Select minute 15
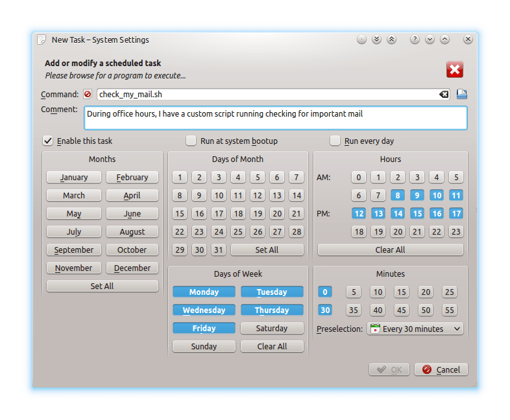 pos(402,292)
